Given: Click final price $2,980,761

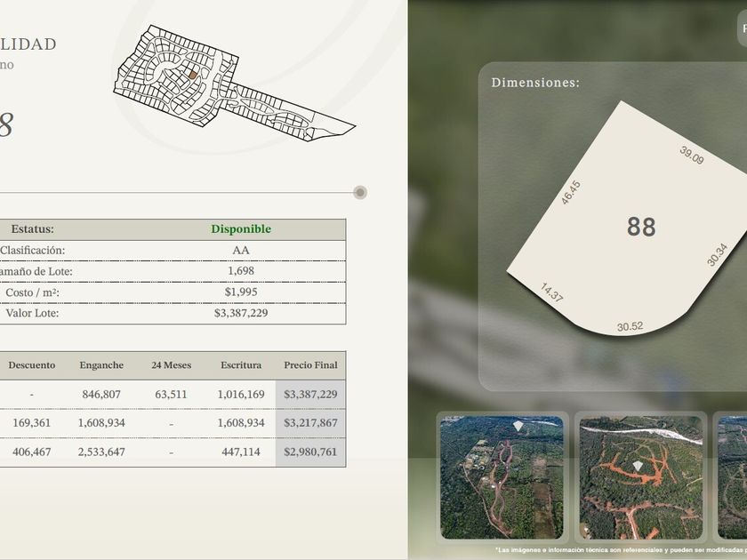Looking at the screenshot, I should tap(310, 452).
